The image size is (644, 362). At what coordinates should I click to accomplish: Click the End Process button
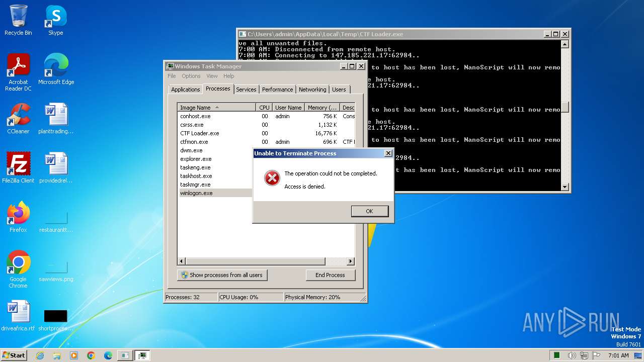pyautogui.click(x=331, y=275)
